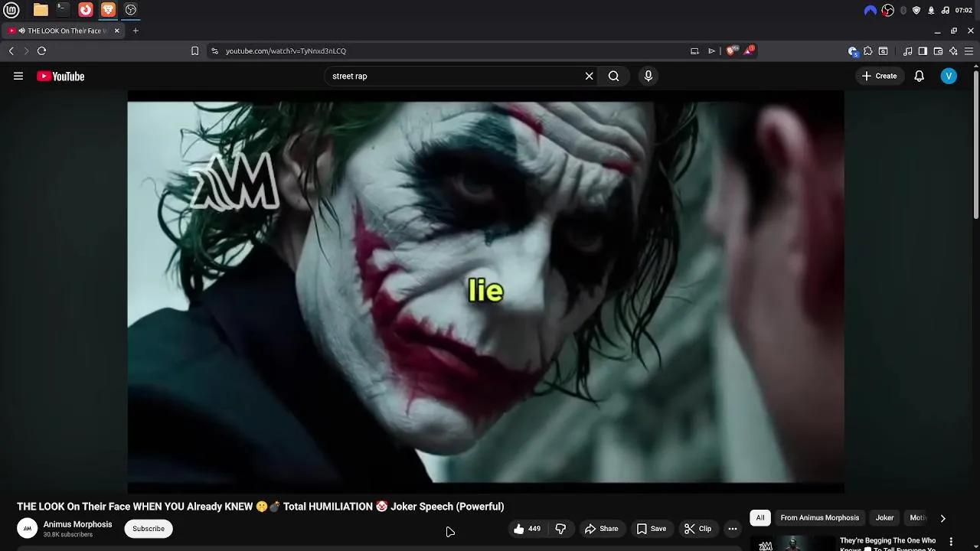980x551 pixels.
Task: Open the Animus Morphosis channel name link
Action: 77,524
